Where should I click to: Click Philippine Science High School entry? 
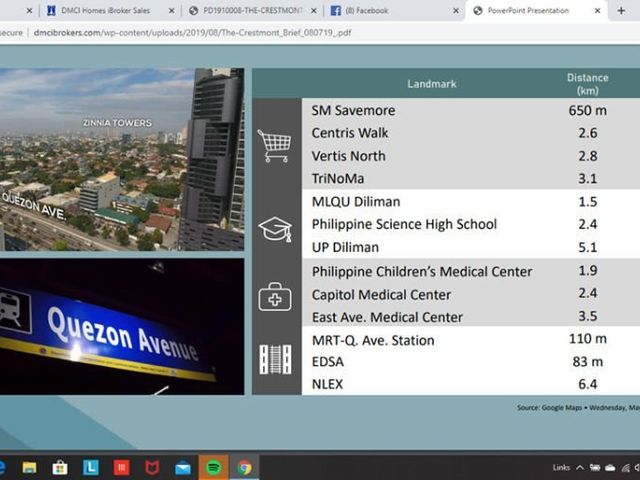click(x=404, y=224)
